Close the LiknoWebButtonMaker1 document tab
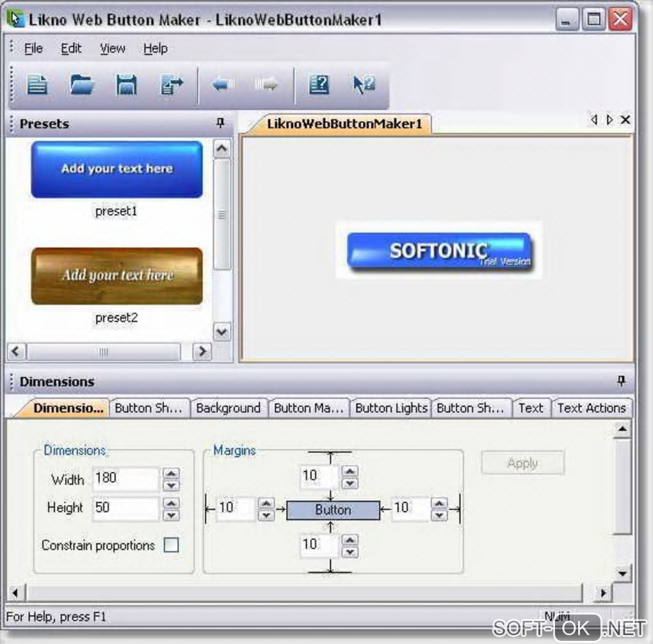 tap(625, 120)
